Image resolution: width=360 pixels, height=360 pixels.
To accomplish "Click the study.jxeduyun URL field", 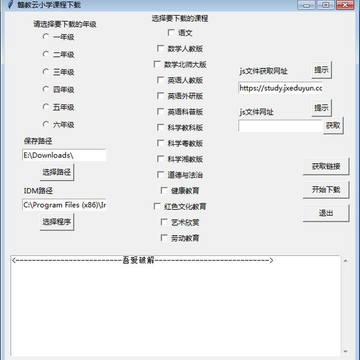I will (x=280, y=88).
